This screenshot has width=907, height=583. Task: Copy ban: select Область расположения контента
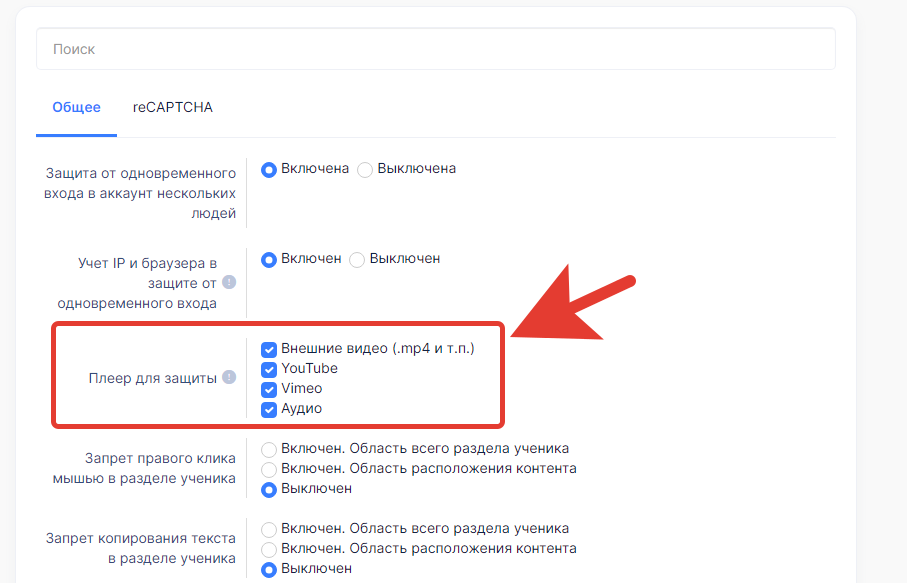pos(268,549)
